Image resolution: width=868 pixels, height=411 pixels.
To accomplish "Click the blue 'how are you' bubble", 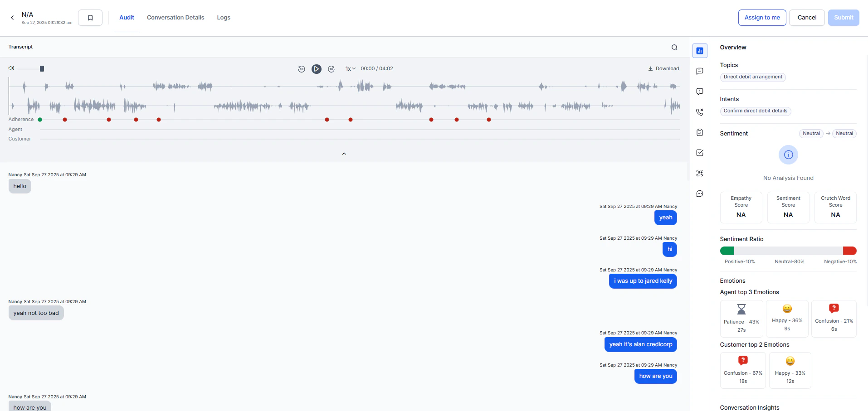I will pyautogui.click(x=656, y=376).
